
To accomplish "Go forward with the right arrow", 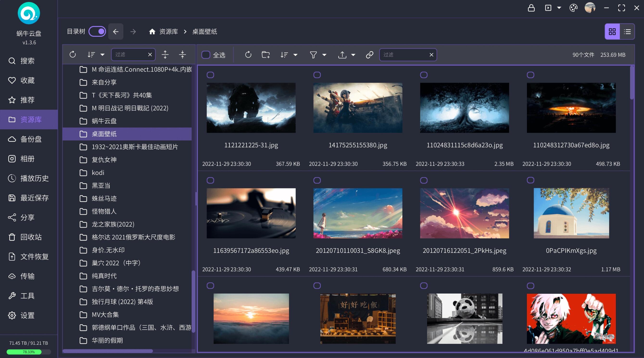I will pos(133,32).
